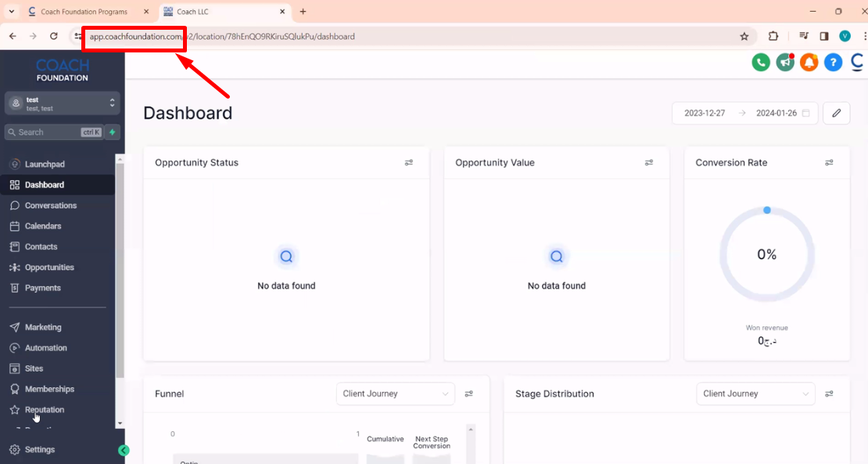Open Stage Distribution Client Journey dropdown

(x=755, y=394)
